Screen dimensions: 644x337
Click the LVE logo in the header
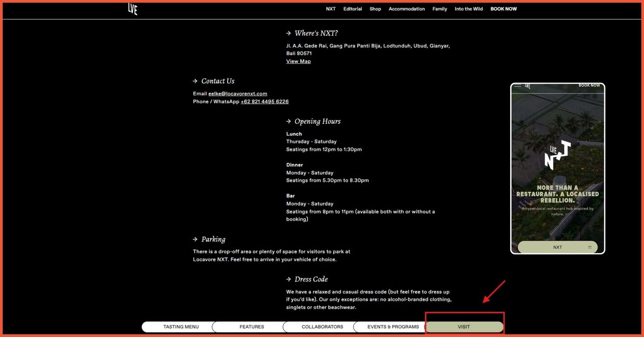pyautogui.click(x=133, y=9)
